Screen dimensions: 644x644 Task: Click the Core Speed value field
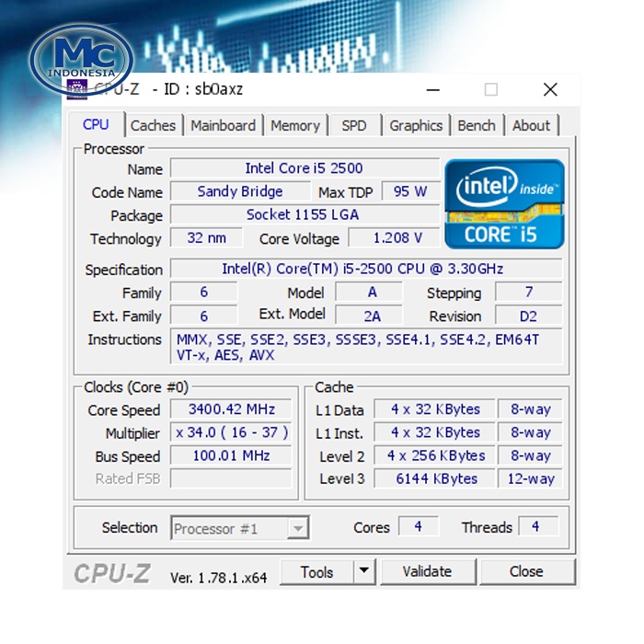tap(231, 410)
